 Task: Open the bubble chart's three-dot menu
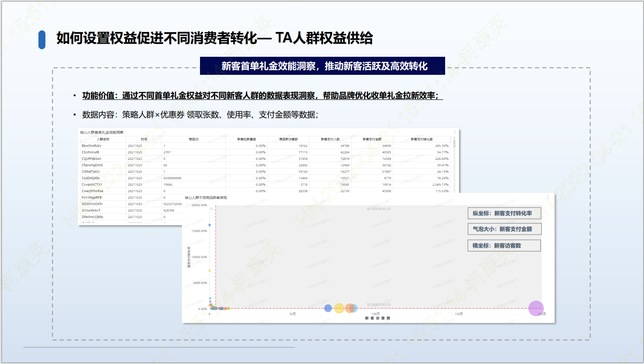click(x=548, y=197)
